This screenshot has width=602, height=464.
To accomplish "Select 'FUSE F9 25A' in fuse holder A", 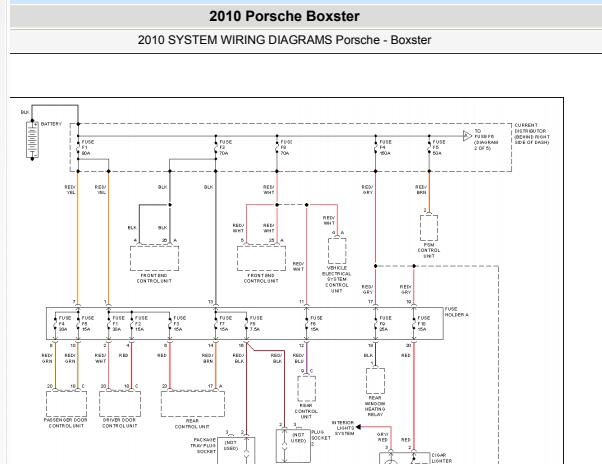I will 385,324.
